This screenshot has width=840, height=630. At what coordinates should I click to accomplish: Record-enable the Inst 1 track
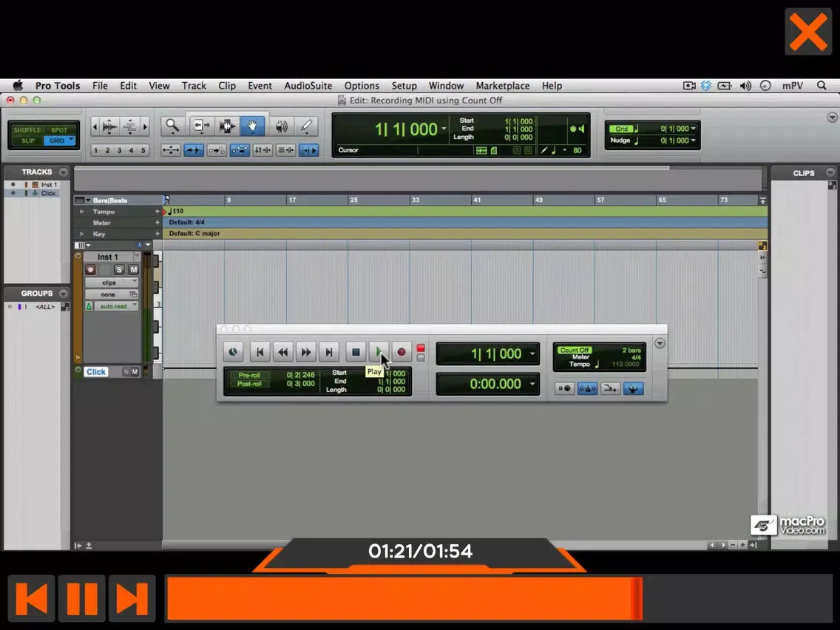90,269
